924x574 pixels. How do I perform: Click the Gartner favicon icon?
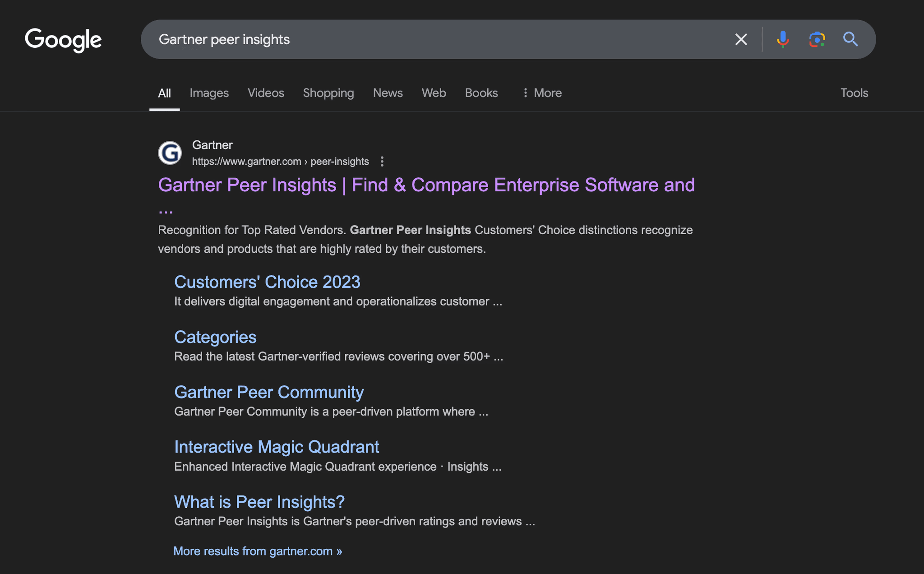(170, 153)
